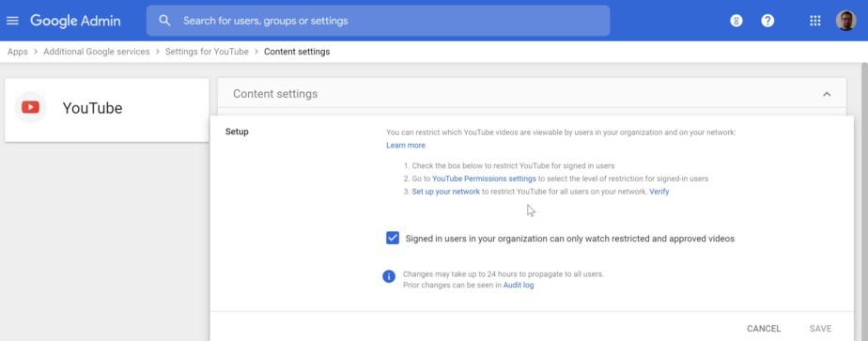
Task: Go to Settings for YouTube breadcrumb
Action: 207,52
